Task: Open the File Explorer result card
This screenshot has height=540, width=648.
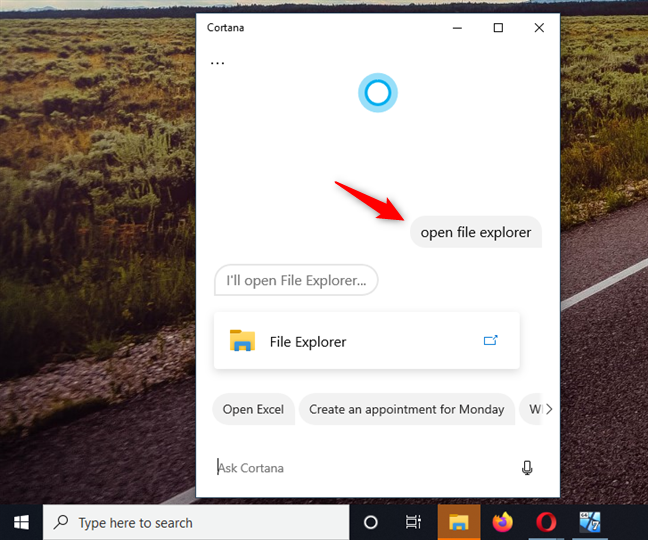Action: pyautogui.click(x=367, y=340)
